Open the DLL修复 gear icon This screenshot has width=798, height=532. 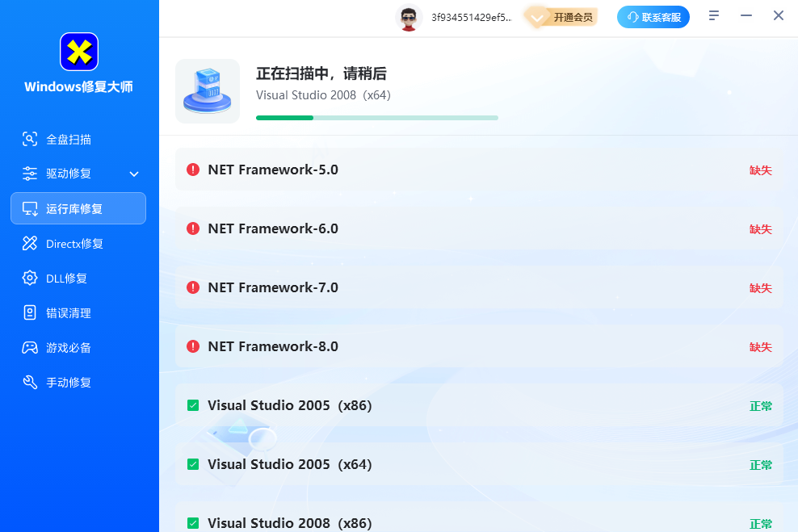pos(30,278)
